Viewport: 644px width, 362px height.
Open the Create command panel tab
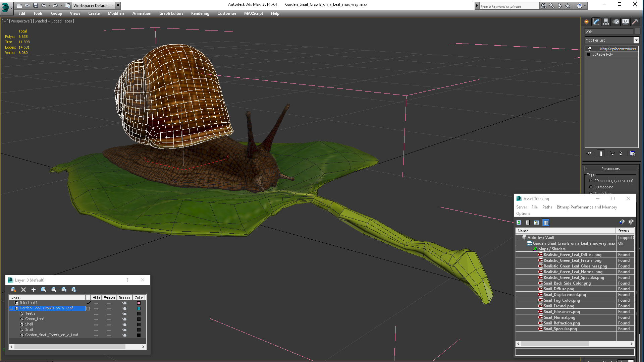click(x=586, y=22)
